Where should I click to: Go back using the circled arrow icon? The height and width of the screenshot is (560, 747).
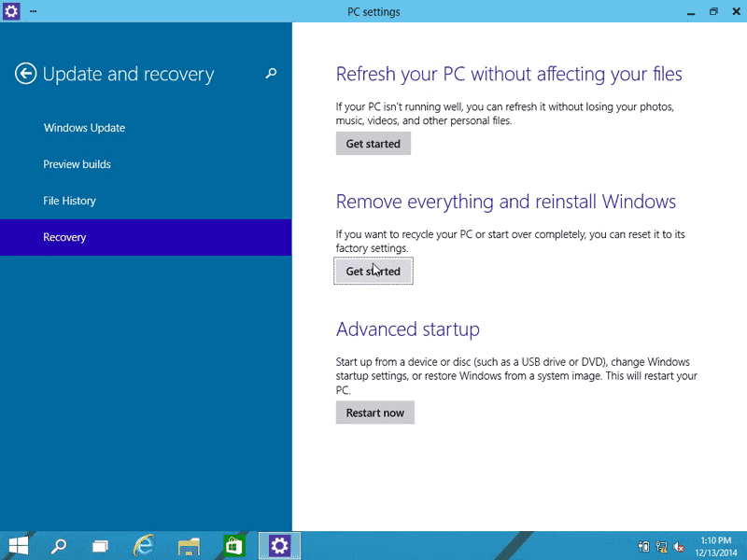tap(25, 74)
